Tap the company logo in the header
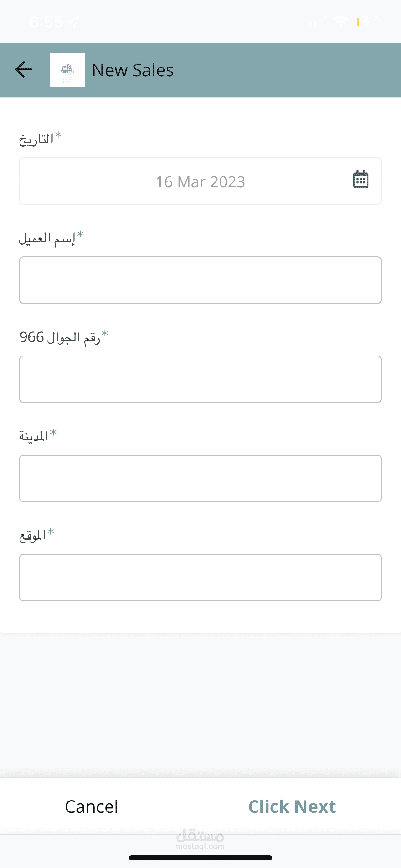This screenshot has height=868, width=401. point(68,70)
